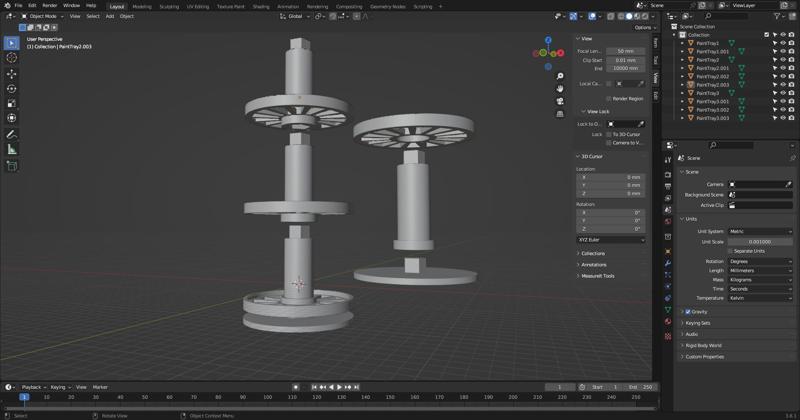This screenshot has width=800, height=420.
Task: Choose the Measure tool
Action: (x=12, y=149)
